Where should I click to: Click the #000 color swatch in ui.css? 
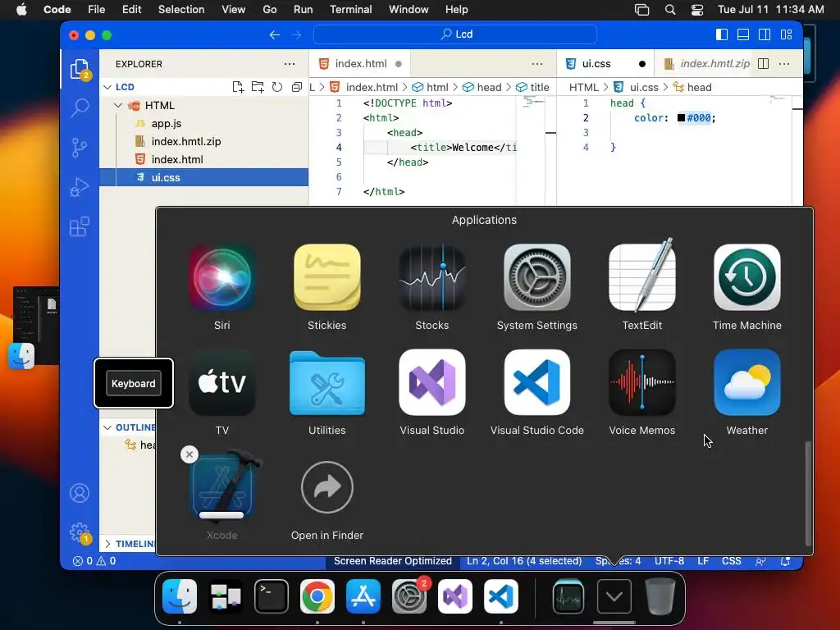click(x=681, y=118)
